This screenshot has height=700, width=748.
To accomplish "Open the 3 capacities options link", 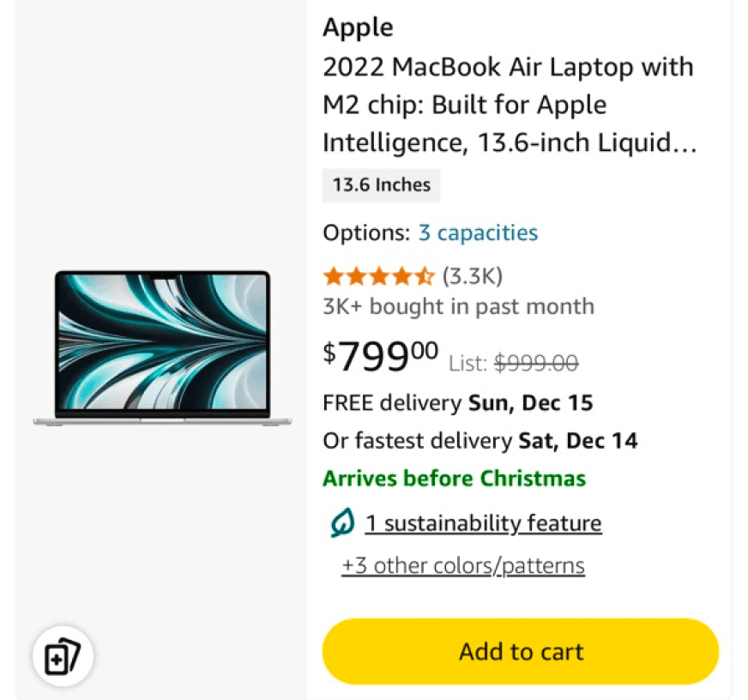I will click(x=478, y=232).
